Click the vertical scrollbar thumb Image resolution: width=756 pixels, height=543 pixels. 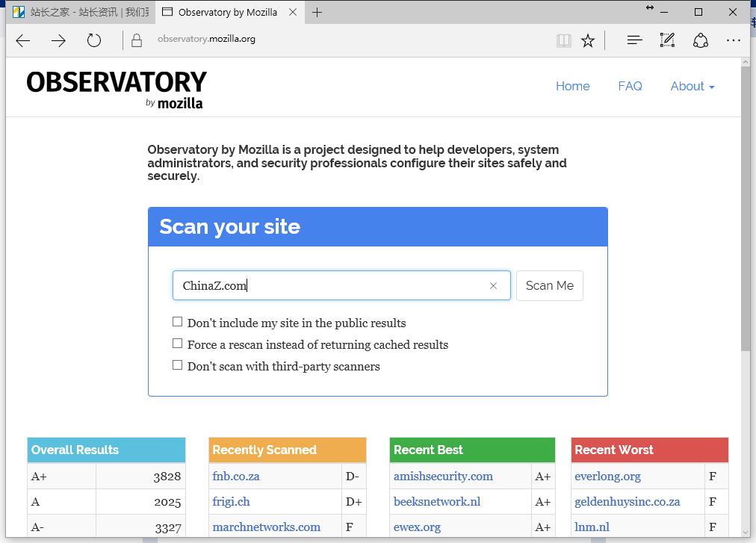tap(746, 209)
